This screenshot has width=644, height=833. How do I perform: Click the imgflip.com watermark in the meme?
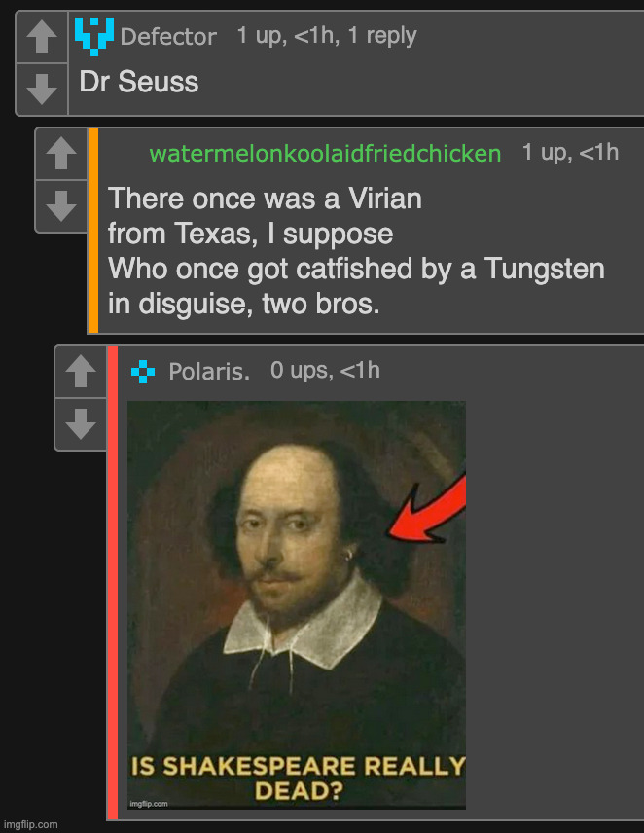click(x=149, y=803)
